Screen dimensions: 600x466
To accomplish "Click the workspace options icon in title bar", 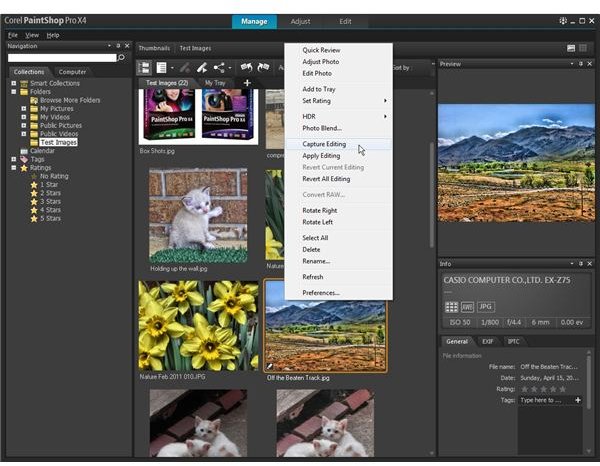I will [563, 21].
